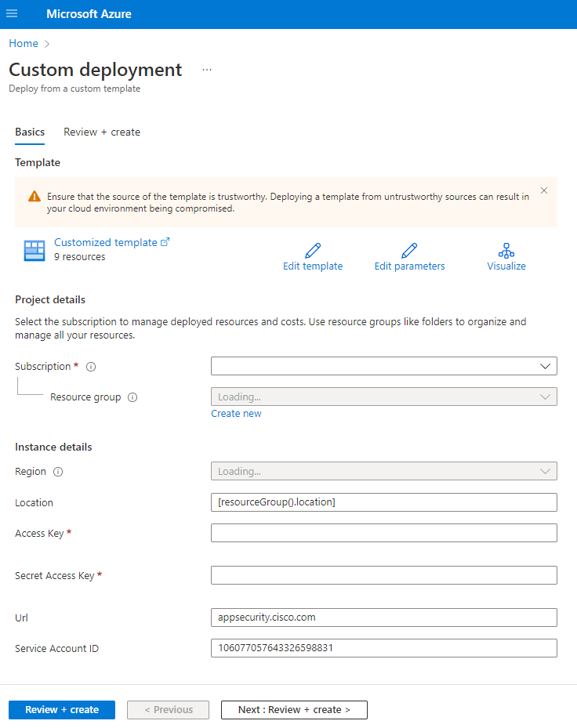
Task: Click the Edit parameters label
Action: pyautogui.click(x=409, y=266)
